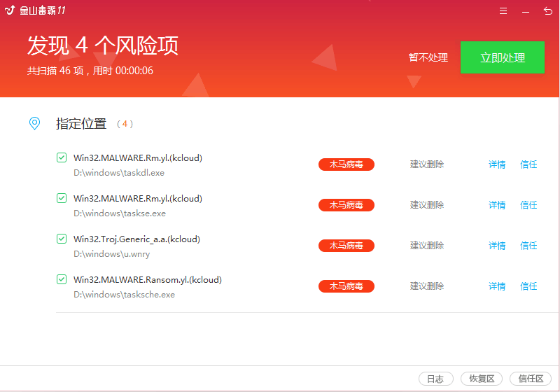Click the Kingsoft Antivirus logo icon
The height and width of the screenshot is (392, 560).
point(10,10)
